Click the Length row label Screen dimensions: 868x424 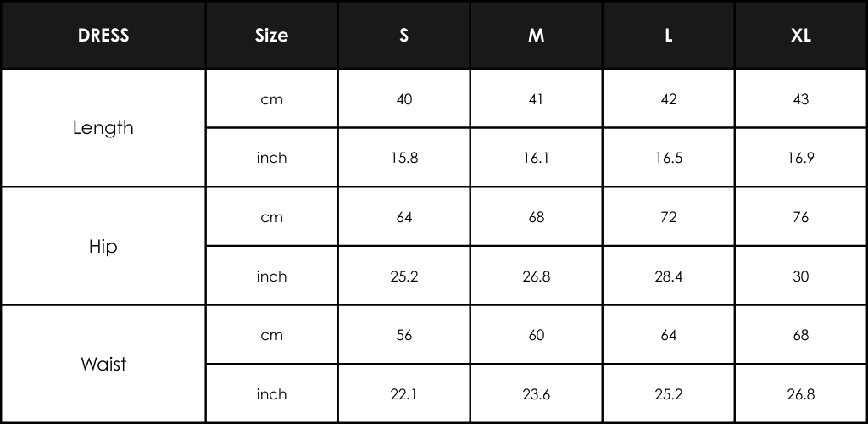pyautogui.click(x=103, y=128)
